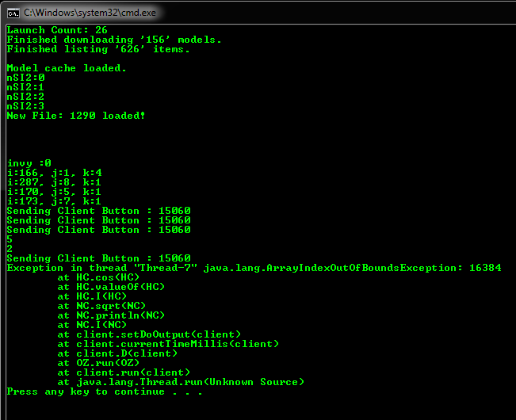Select the 'New File: 1290 loaded!' line
Image resolution: width=516 pixels, height=420 pixels.
coord(76,116)
